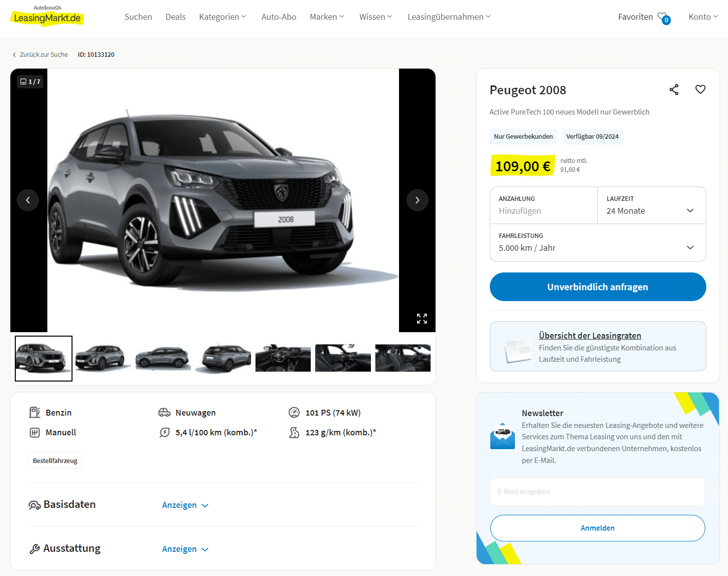Share this Peugeot 2008 listing
728x576 pixels.
[674, 89]
